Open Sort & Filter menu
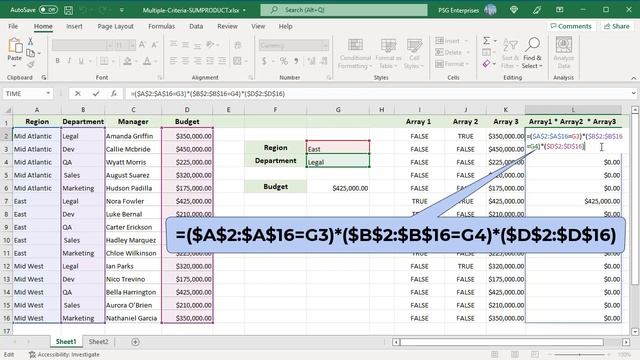Viewport: 640px width, 360px height. (510, 53)
